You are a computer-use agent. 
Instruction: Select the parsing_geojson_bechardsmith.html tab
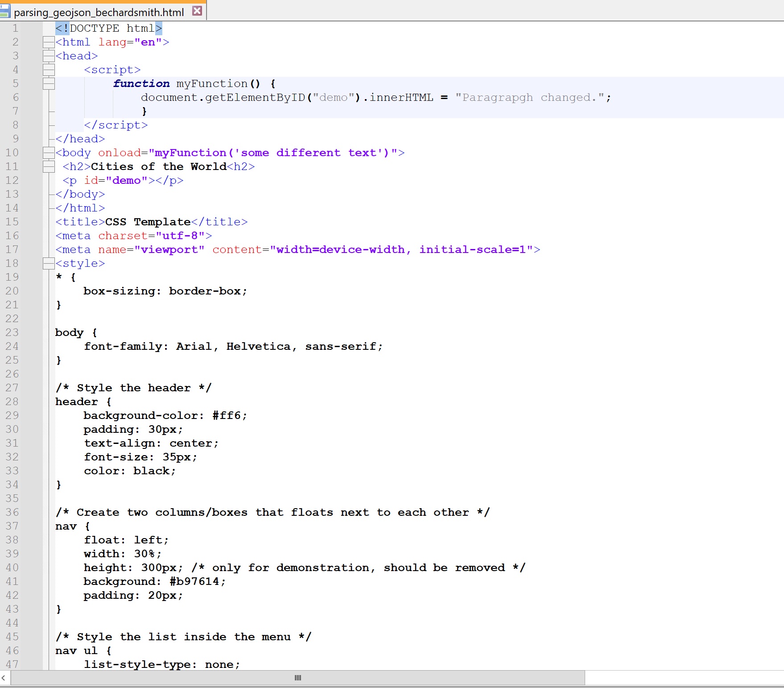98,12
